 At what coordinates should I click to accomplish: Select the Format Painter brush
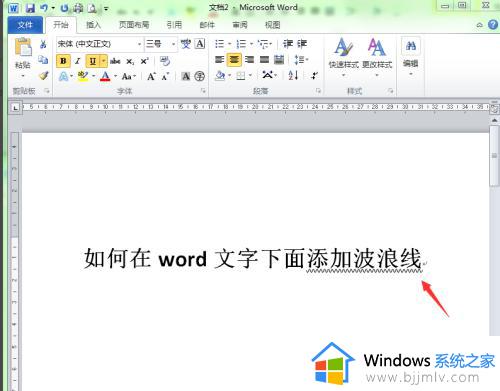(43, 76)
